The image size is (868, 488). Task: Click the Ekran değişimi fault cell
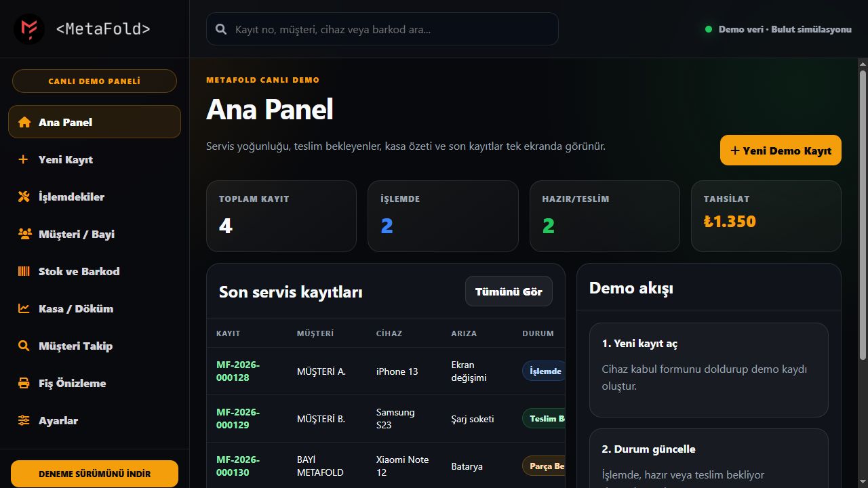(x=469, y=371)
